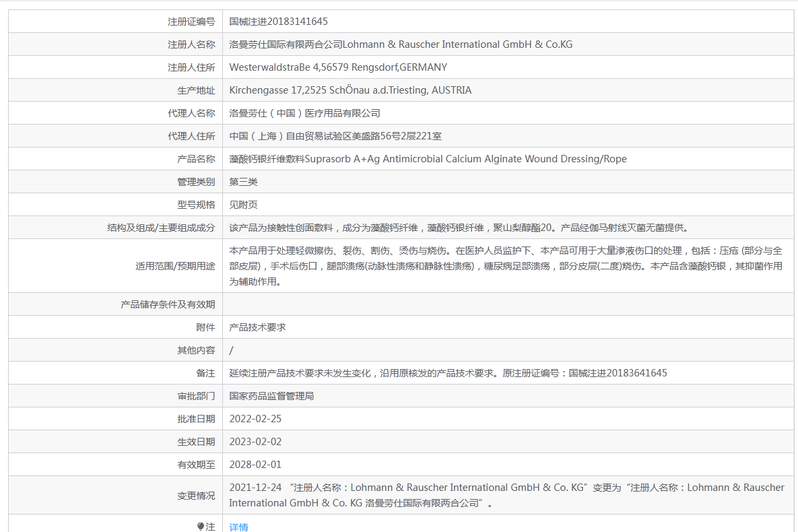Select the 审批部门 label

coord(196,396)
